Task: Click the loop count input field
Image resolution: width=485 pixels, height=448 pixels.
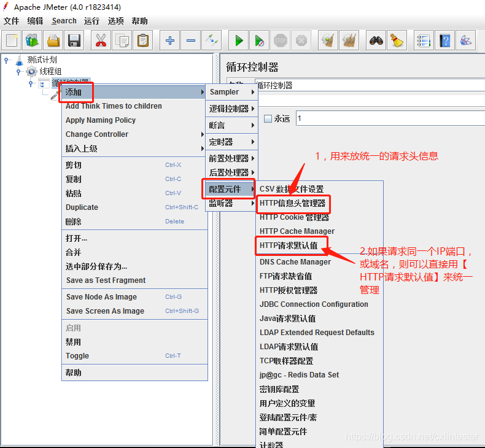Action: tap(390, 118)
